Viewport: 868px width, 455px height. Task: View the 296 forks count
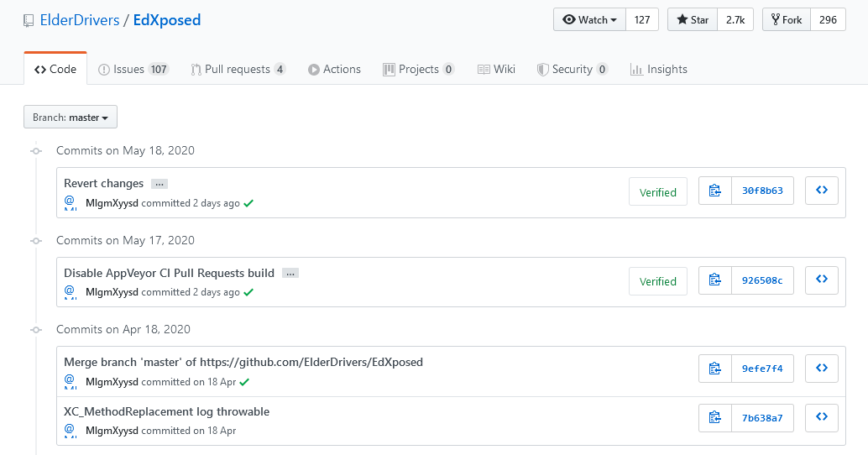(x=828, y=20)
